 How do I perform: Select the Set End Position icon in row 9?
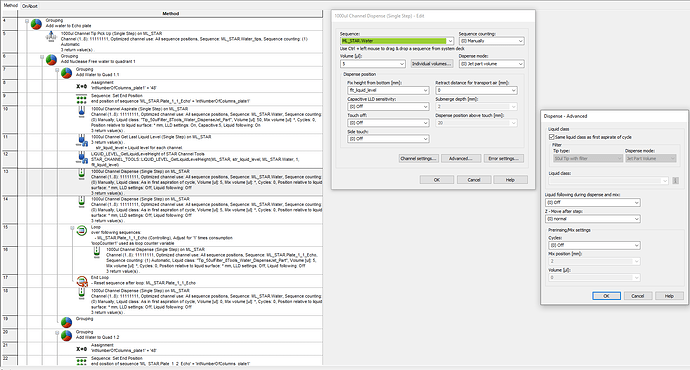coord(81,99)
